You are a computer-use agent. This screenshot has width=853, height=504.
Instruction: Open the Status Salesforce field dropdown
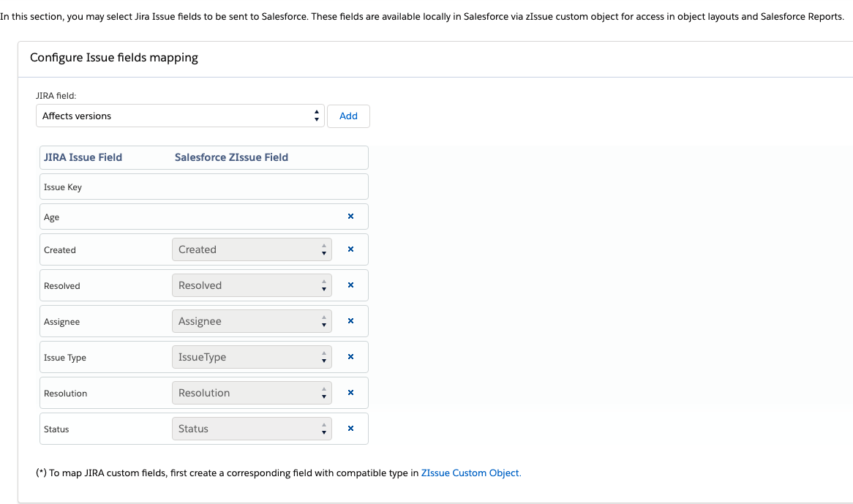(252, 429)
